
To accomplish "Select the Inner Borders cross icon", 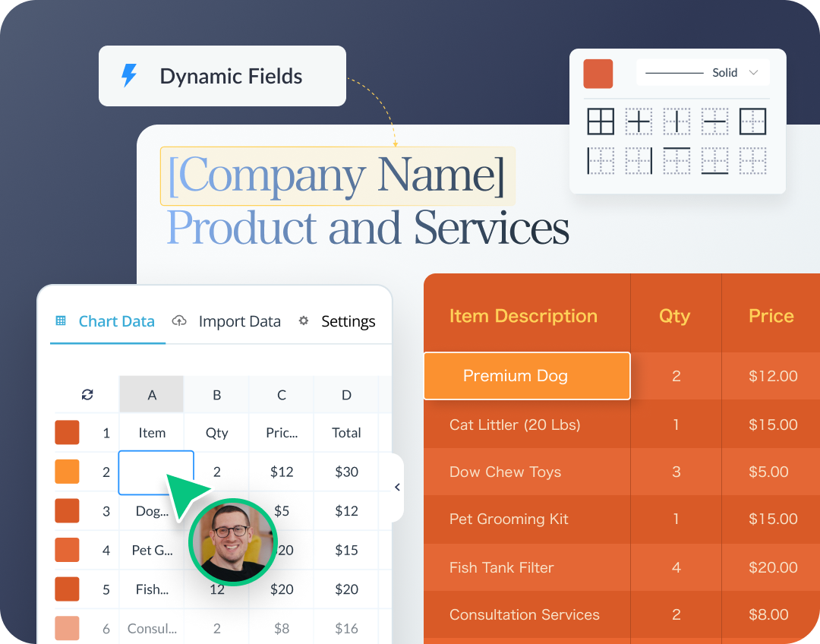I will 639,121.
